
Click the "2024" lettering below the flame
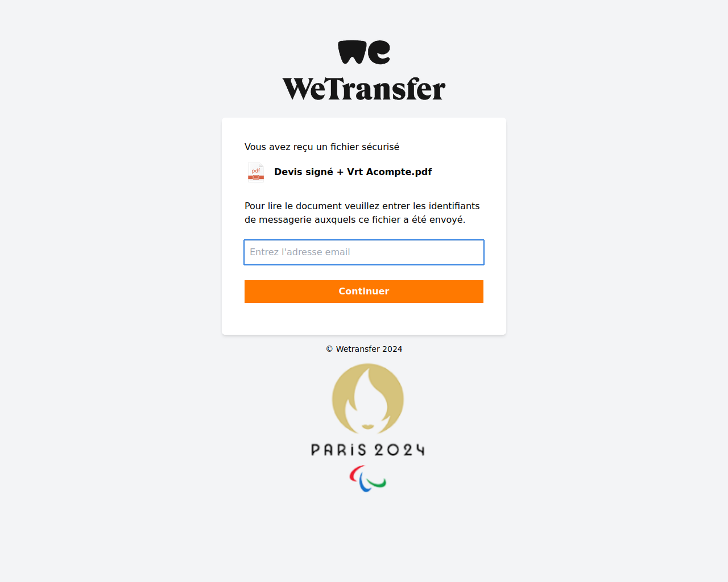399,450
